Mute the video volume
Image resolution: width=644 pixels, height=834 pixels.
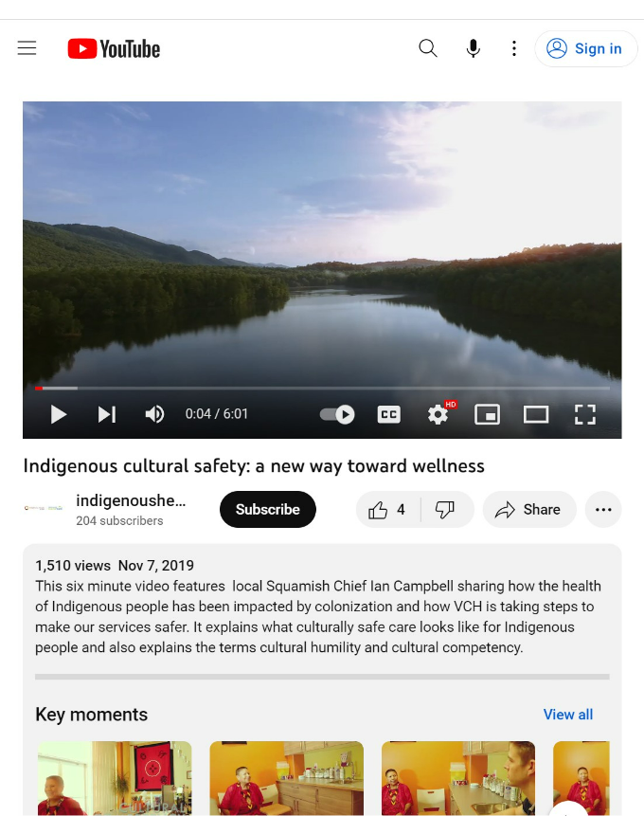point(154,414)
